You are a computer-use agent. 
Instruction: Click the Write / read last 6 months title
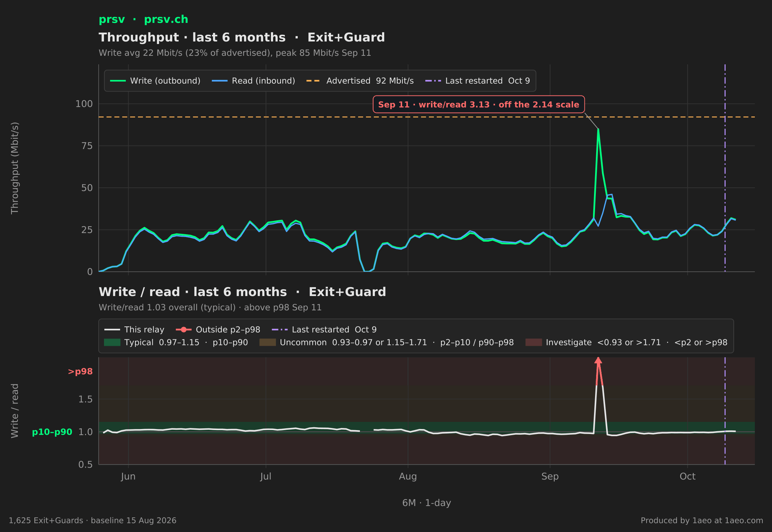point(242,292)
